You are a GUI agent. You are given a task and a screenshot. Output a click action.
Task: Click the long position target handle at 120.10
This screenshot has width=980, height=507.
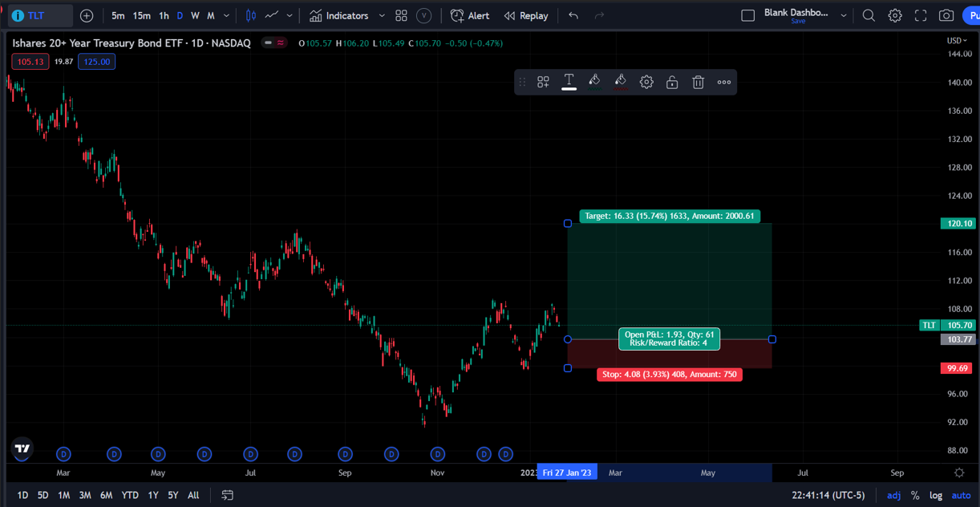click(x=568, y=223)
